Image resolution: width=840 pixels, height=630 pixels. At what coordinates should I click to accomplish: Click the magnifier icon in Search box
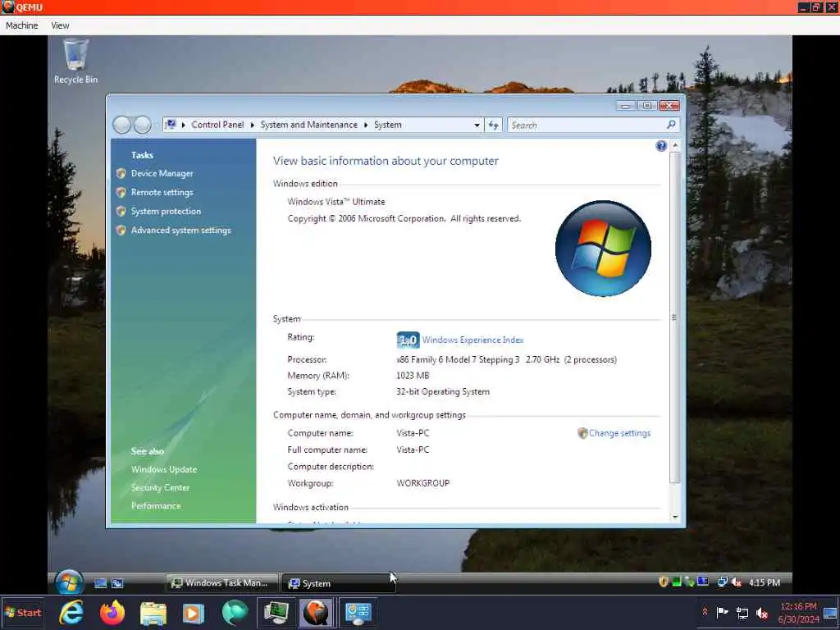[x=671, y=125]
